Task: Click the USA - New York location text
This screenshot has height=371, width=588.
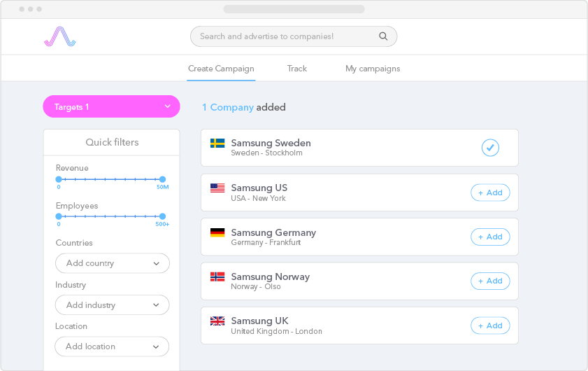Action: pos(258,198)
